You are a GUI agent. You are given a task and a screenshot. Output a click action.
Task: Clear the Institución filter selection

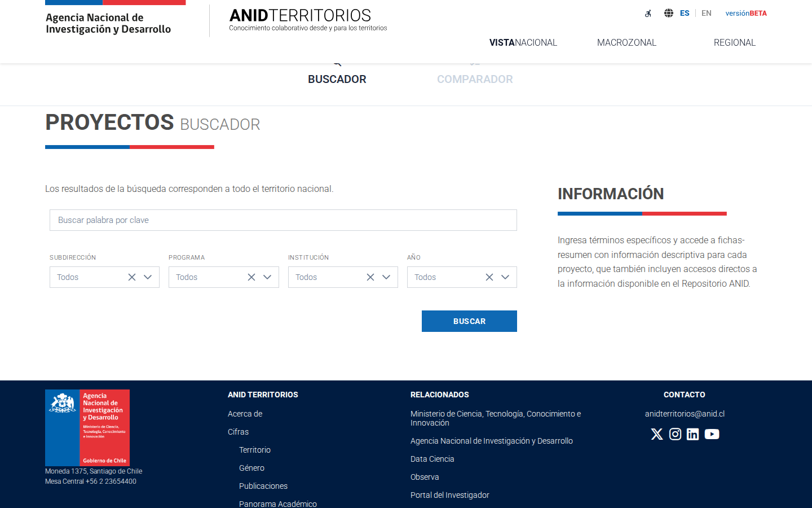pos(370,277)
